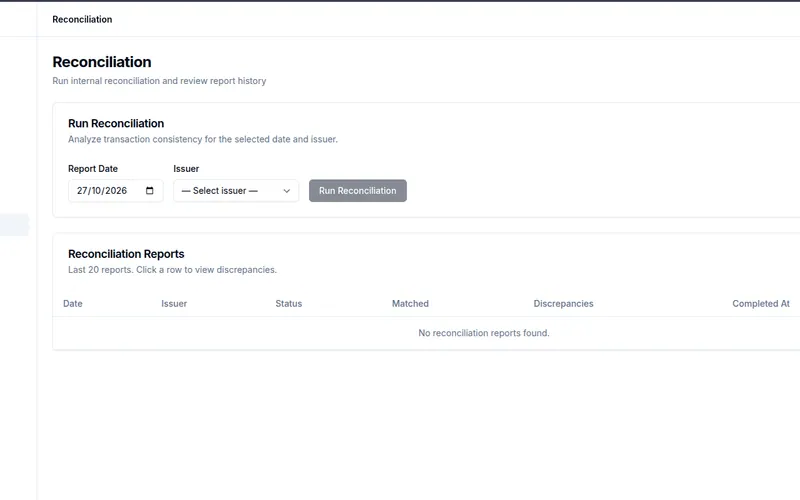The image size is (800, 500).
Task: Open the calendar picker icon in Report Date
Action: click(149, 191)
